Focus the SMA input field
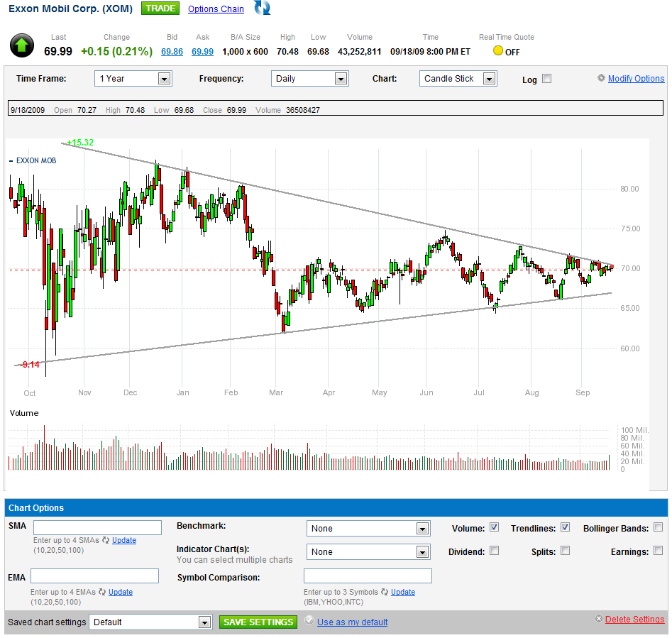The image size is (672, 638). (98, 527)
